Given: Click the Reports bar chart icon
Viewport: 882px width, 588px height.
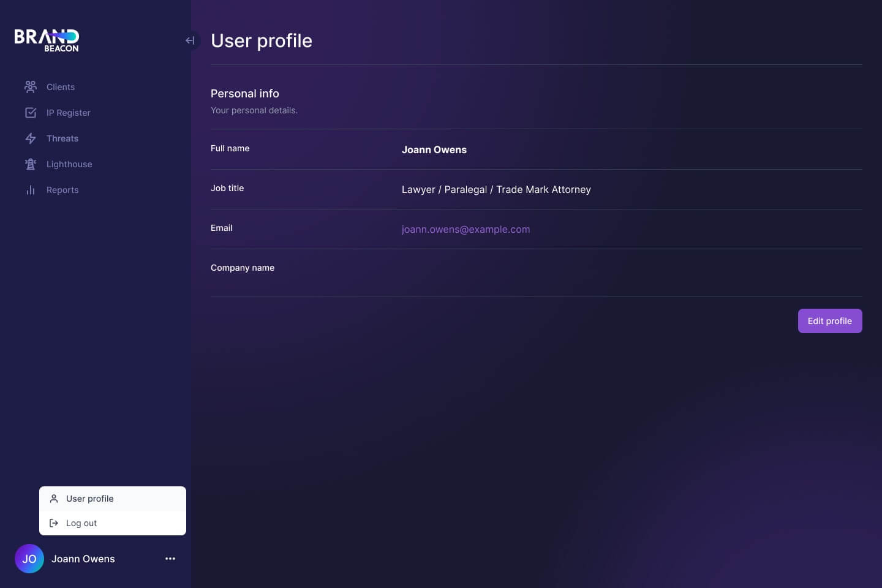Looking at the screenshot, I should tap(31, 190).
